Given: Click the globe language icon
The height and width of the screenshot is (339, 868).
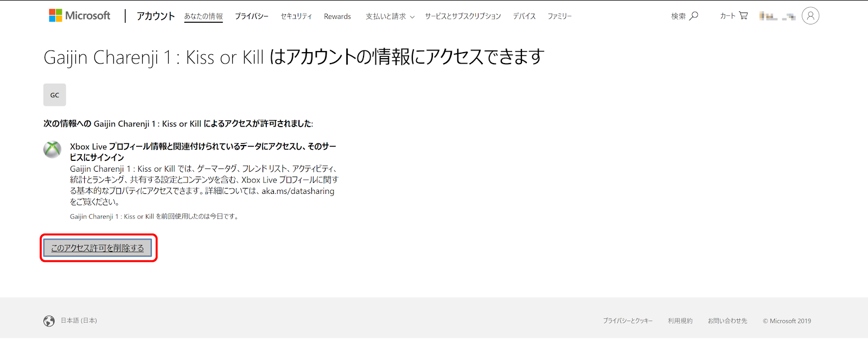Looking at the screenshot, I should [x=49, y=321].
